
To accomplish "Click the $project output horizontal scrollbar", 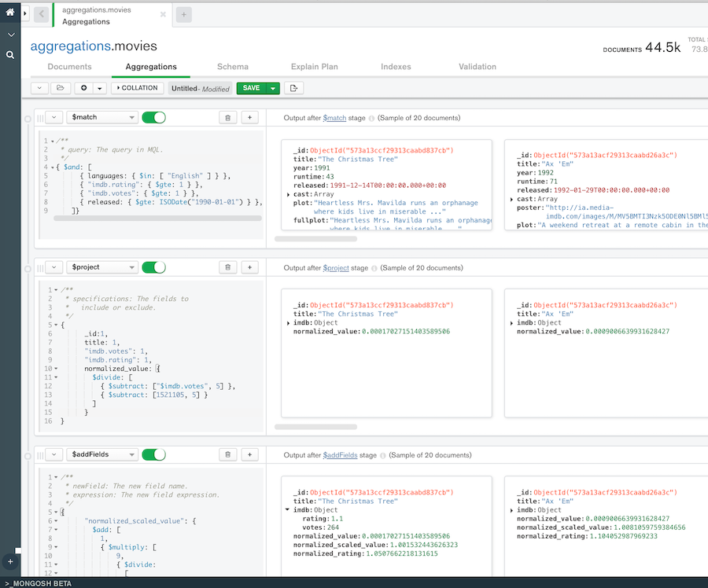I will 315,426.
